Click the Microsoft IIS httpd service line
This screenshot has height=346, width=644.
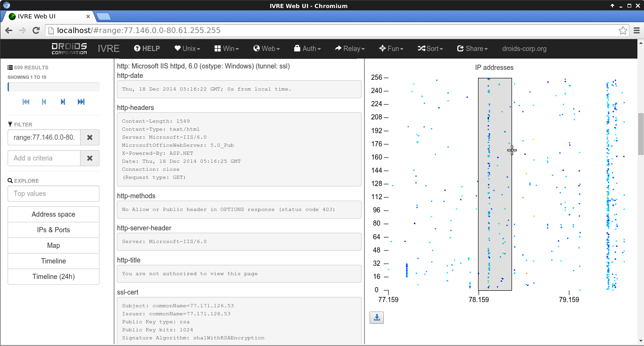[x=203, y=66]
